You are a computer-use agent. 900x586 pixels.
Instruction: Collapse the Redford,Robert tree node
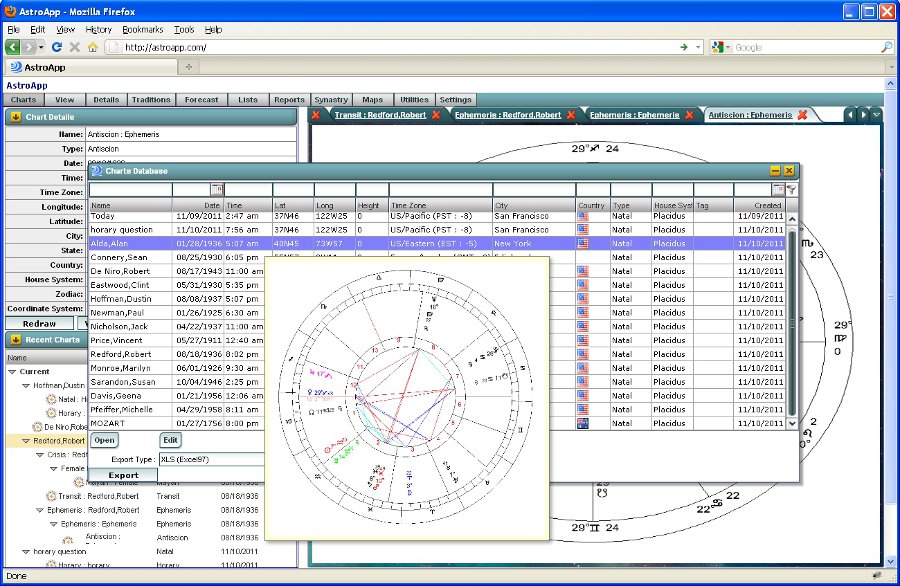pos(27,440)
